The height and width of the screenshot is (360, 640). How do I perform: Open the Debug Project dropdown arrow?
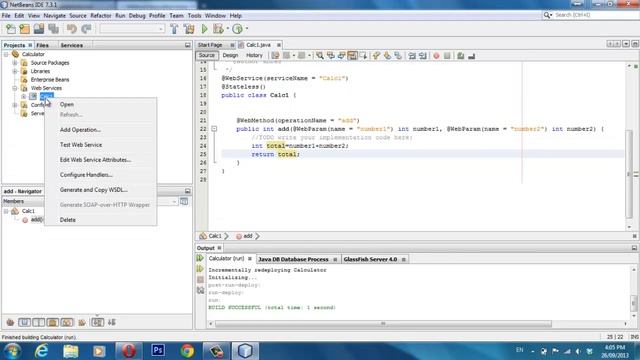click(x=227, y=29)
